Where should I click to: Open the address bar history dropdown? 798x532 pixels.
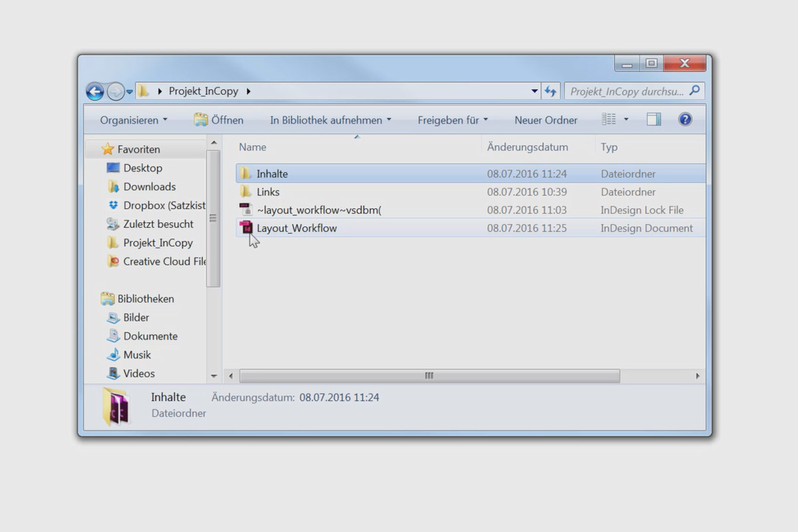point(534,91)
